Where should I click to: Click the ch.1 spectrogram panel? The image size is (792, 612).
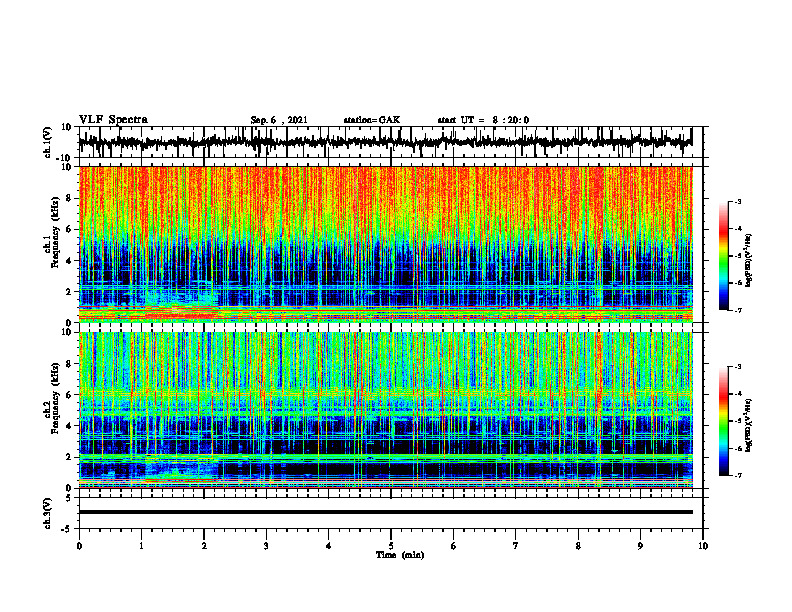(x=386, y=244)
